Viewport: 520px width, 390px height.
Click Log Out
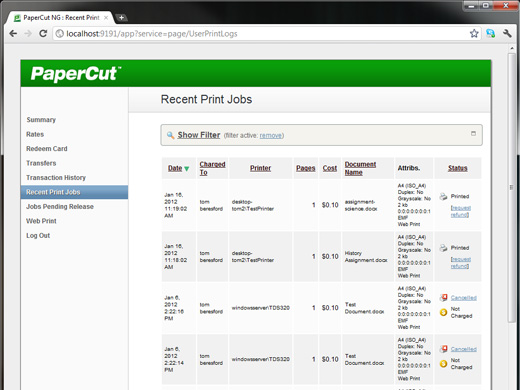coord(38,235)
